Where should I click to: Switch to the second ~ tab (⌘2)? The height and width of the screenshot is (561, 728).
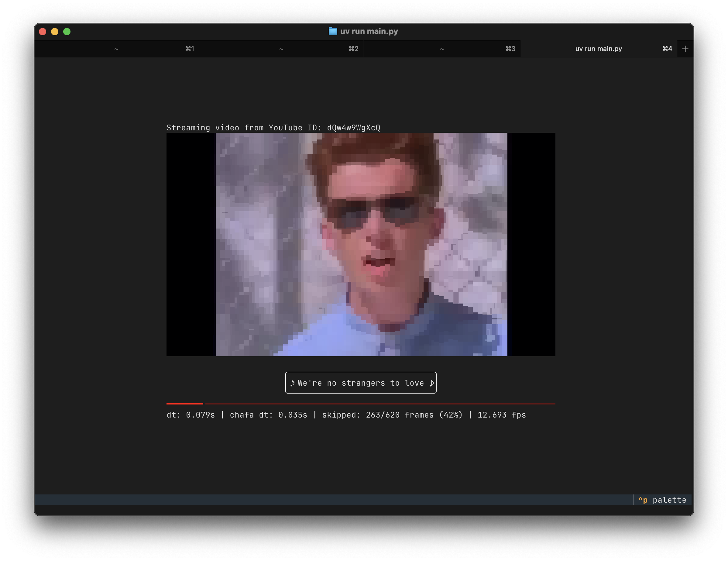click(x=281, y=49)
